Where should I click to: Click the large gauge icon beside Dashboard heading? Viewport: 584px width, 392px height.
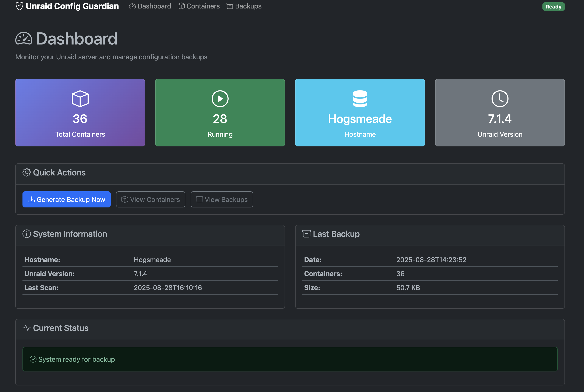coord(24,39)
